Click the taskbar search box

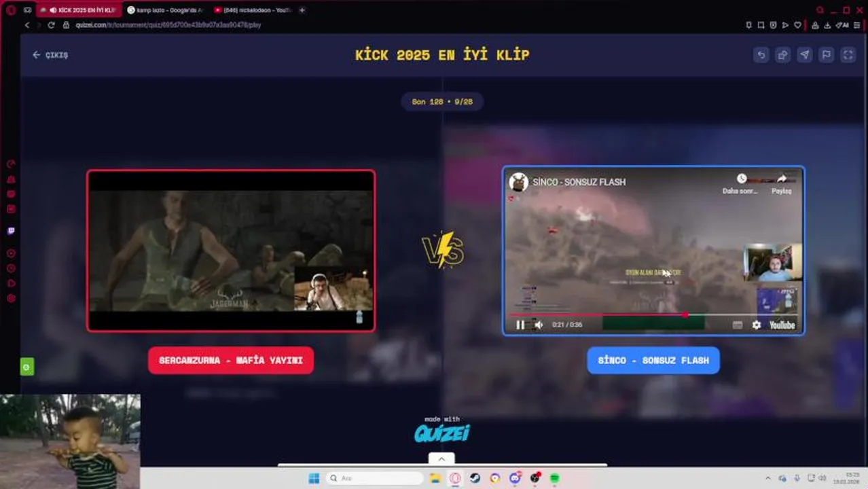pos(375,478)
